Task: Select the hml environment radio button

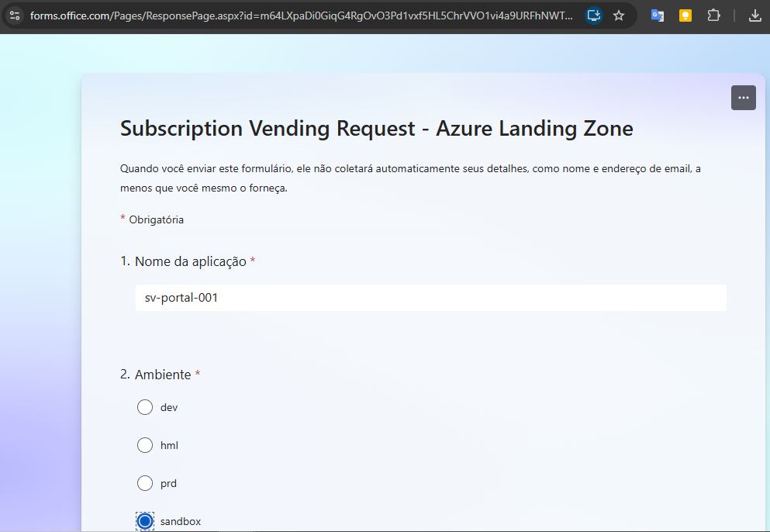Action: coord(145,445)
